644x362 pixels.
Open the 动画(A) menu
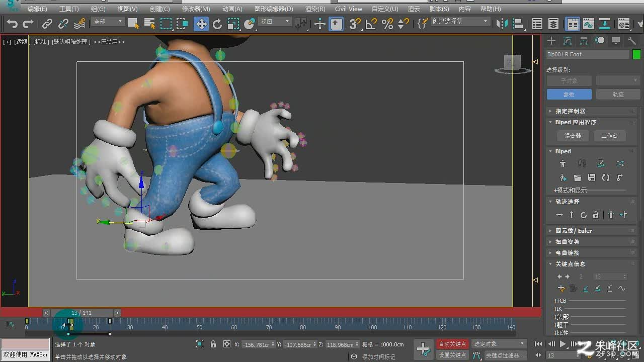tap(232, 9)
